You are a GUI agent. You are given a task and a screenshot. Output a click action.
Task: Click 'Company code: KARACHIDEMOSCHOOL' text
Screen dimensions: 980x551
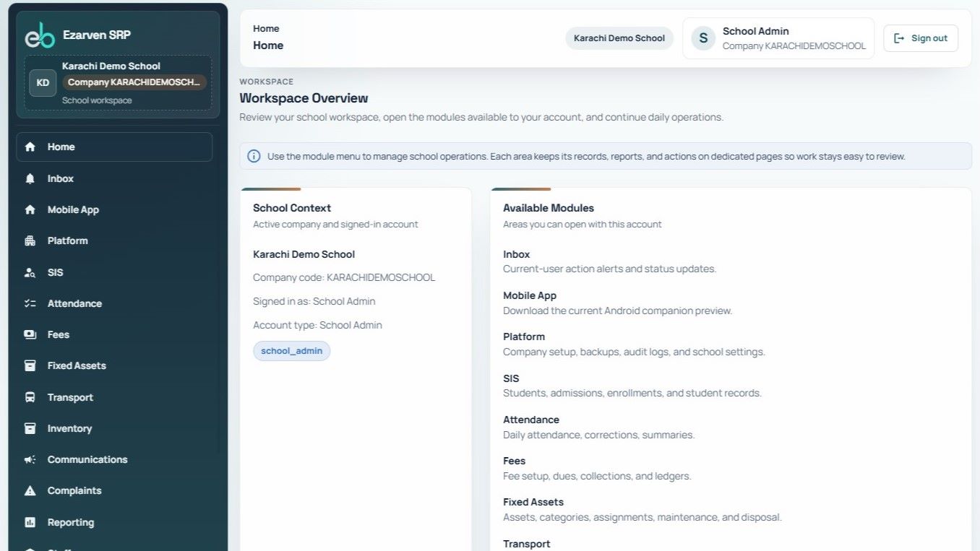(344, 277)
